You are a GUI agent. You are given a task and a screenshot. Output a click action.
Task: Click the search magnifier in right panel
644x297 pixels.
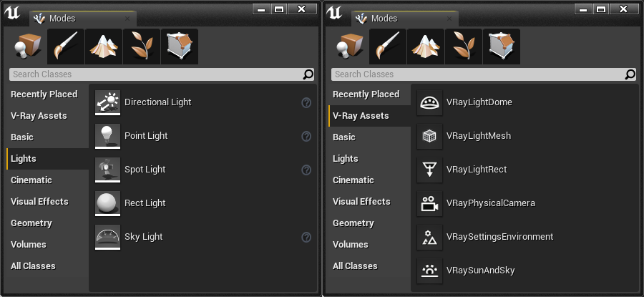[x=630, y=74]
